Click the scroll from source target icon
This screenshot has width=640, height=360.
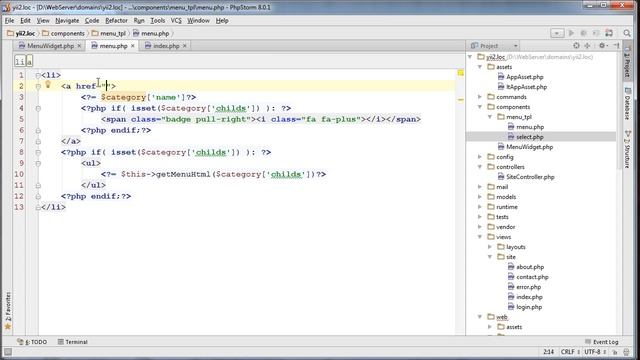(x=576, y=46)
